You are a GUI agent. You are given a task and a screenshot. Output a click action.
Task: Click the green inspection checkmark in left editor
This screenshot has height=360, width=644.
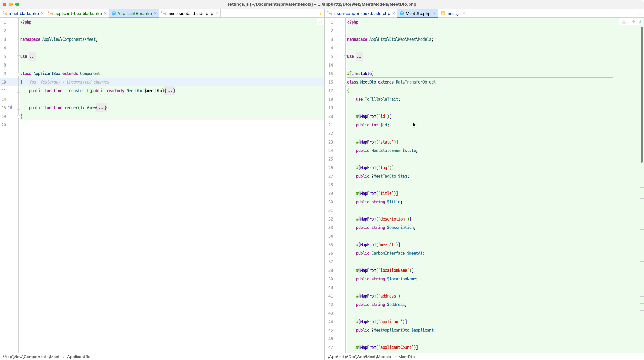(x=320, y=22)
